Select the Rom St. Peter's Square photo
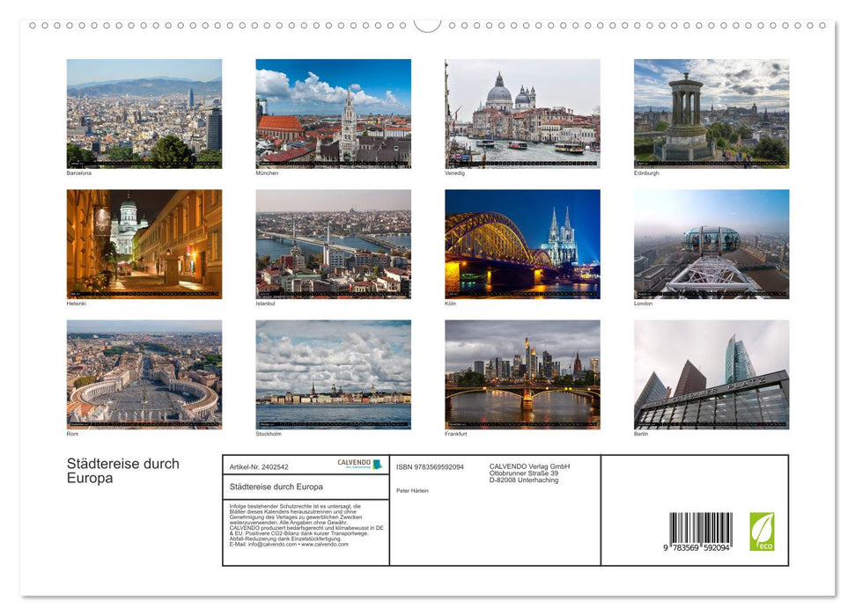This screenshot has height=616, width=855. click(x=144, y=375)
